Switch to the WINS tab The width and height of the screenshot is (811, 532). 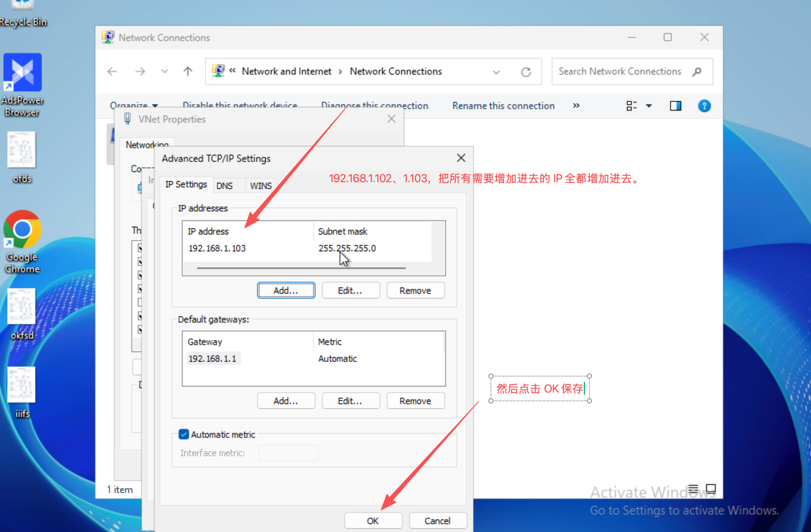(x=261, y=186)
